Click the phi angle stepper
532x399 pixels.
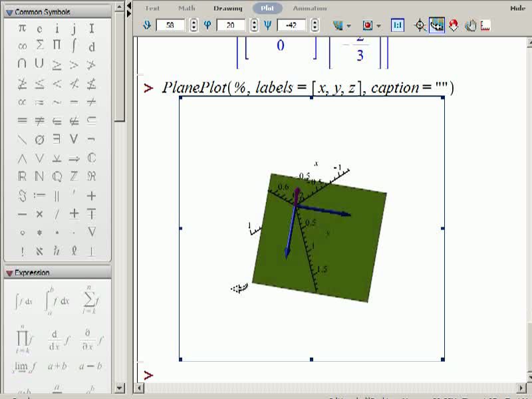pyautogui.click(x=254, y=25)
